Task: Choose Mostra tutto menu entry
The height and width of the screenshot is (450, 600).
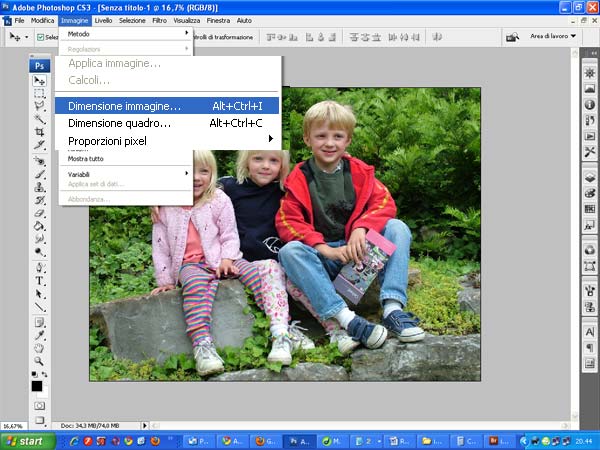Action: tap(126, 158)
